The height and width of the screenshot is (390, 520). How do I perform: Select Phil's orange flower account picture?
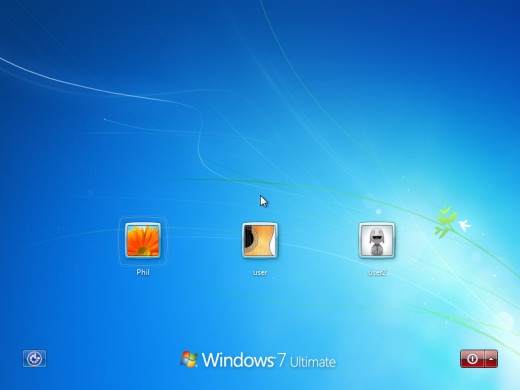click(143, 241)
